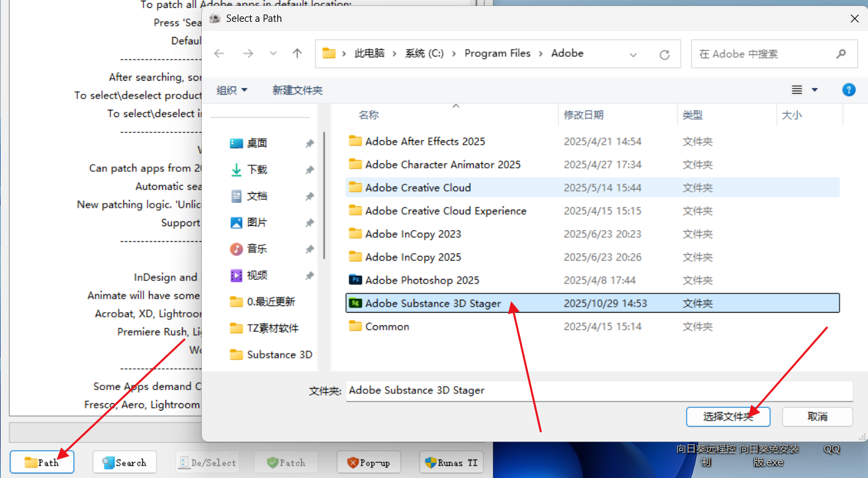This screenshot has height=478, width=868.
Task: Click the Ps icon of Adobe Photoshop 2025
Action: (355, 280)
